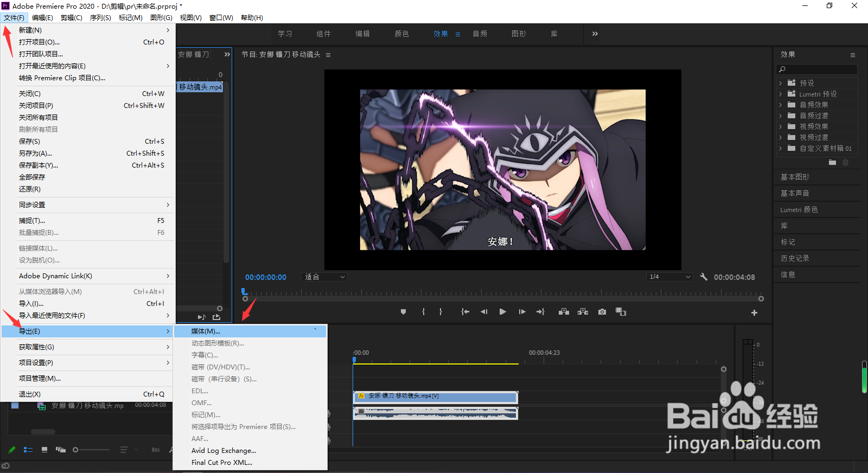Open the comparison view icon

pos(621,312)
